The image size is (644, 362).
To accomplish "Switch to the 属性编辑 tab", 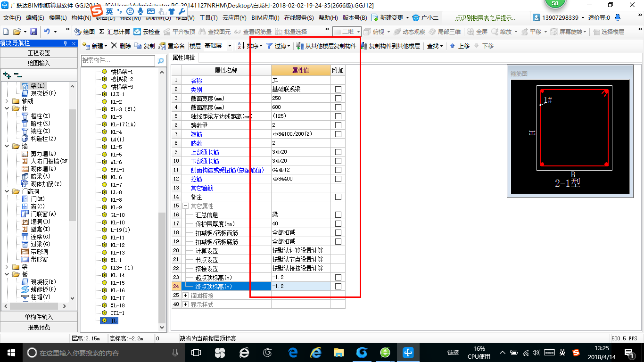I will coord(184,58).
